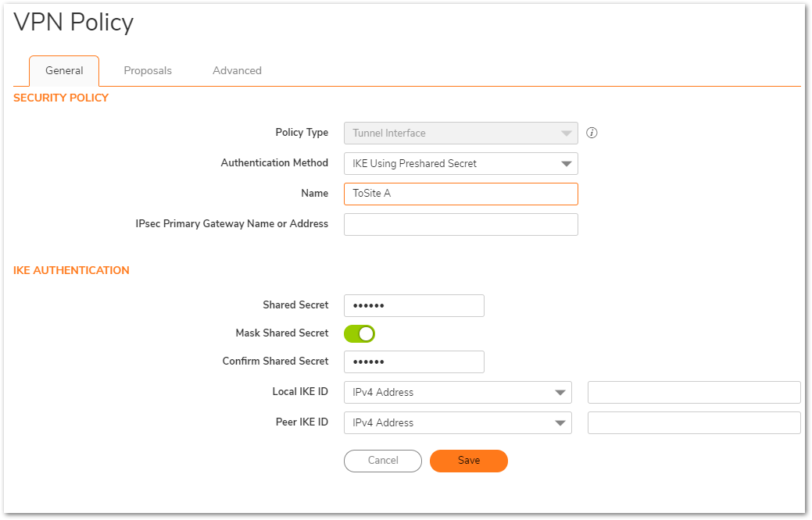
Task: Click the Mask Shared Secret label
Action: (x=281, y=333)
